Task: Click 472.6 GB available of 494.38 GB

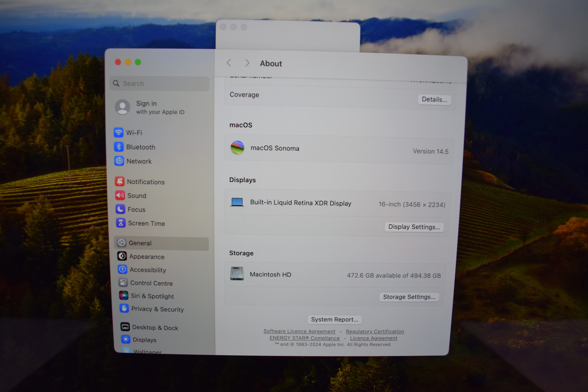Action: coord(394,276)
